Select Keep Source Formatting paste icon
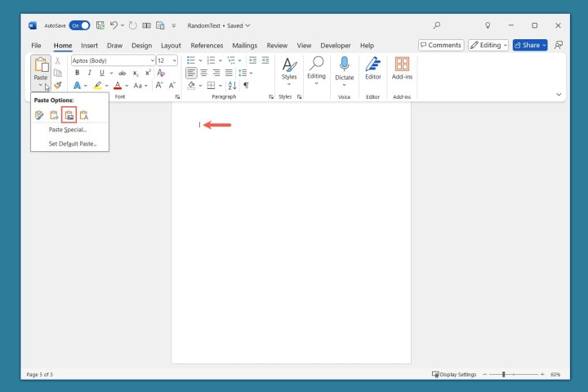The width and height of the screenshot is (588, 392). (39, 115)
